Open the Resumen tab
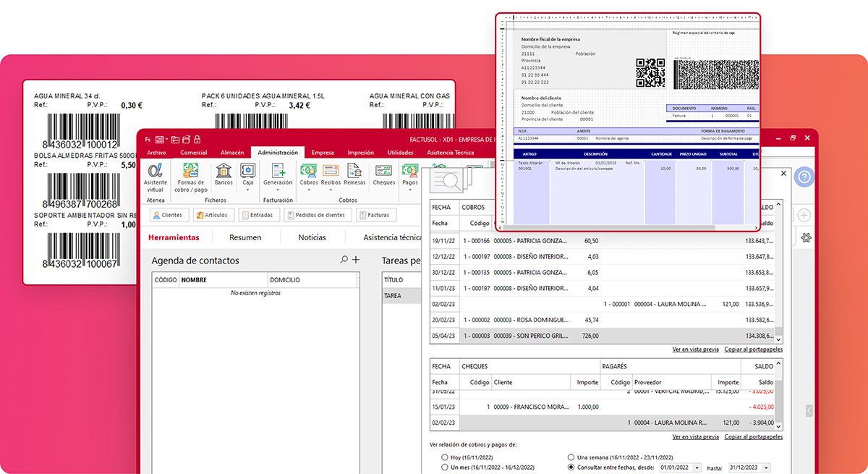Viewport: 868px width, 474px height. [245, 237]
